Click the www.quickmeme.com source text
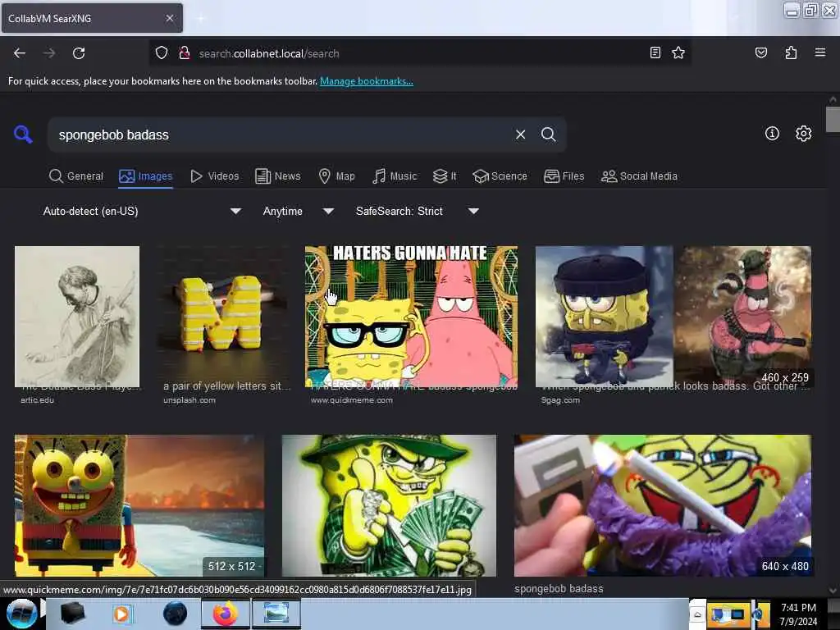 351,400
